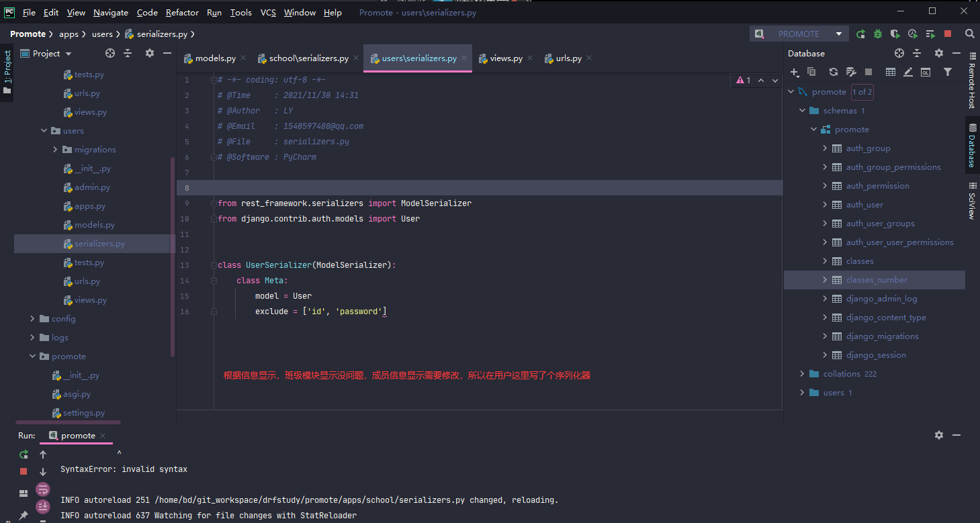Open the VCS menu
Screen dimensions: 980x523
click(x=268, y=12)
